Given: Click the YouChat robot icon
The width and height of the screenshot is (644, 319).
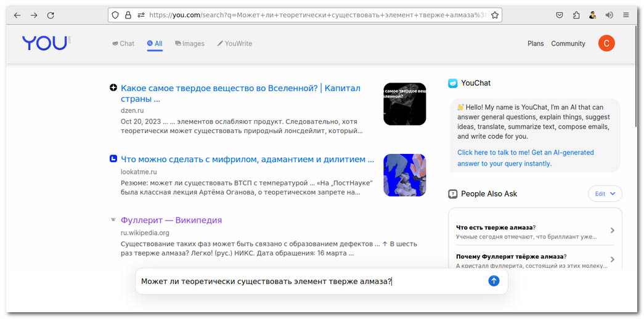Looking at the screenshot, I should [x=452, y=83].
